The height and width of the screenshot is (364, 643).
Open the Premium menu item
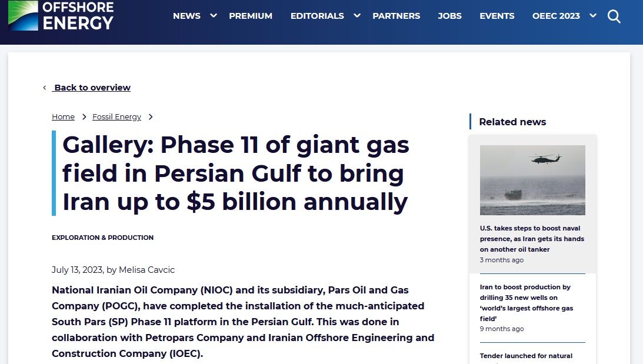click(x=251, y=16)
